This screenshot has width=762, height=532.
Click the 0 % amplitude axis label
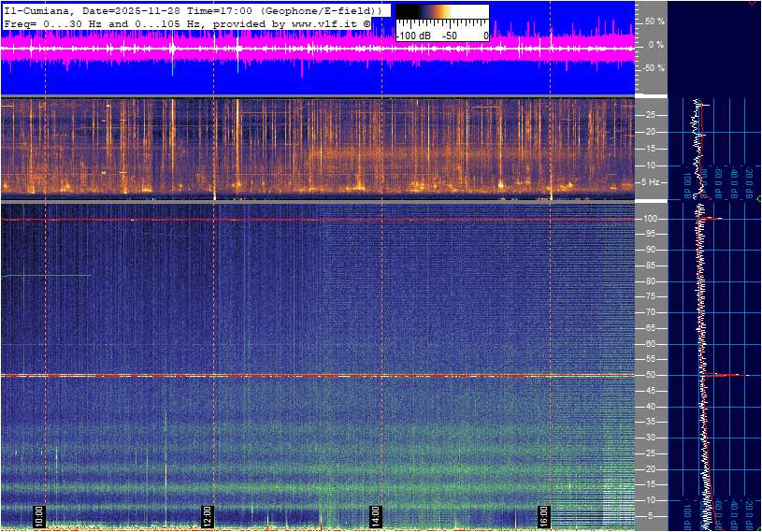click(x=656, y=44)
